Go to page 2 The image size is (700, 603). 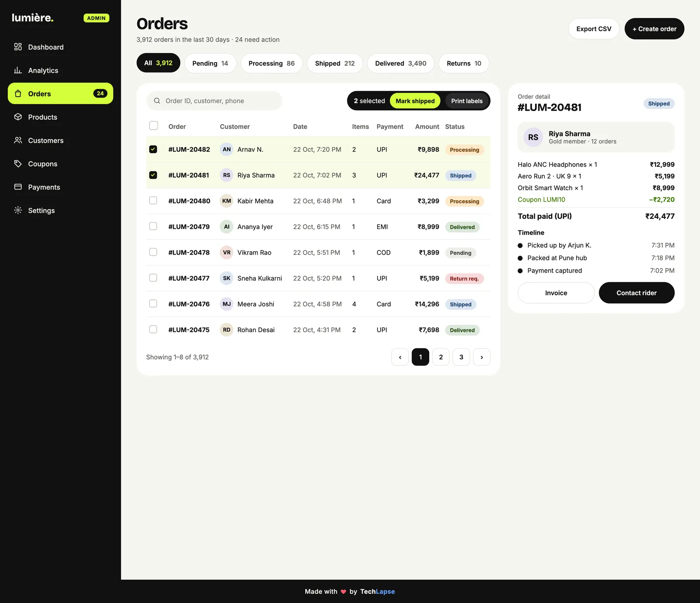coord(441,357)
